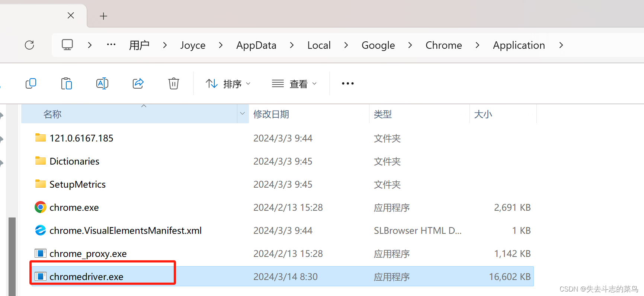
Task: Open the 名称 column filter dropdown arrow
Action: (243, 114)
